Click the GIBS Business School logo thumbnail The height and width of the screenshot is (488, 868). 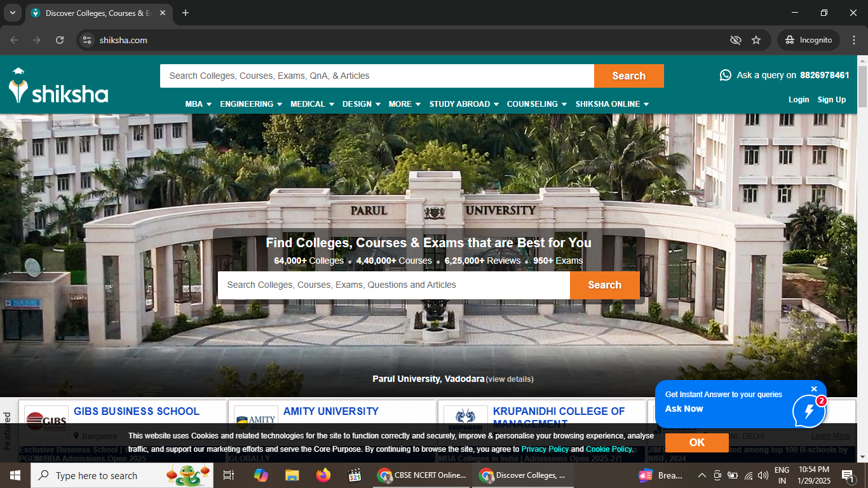tap(46, 421)
